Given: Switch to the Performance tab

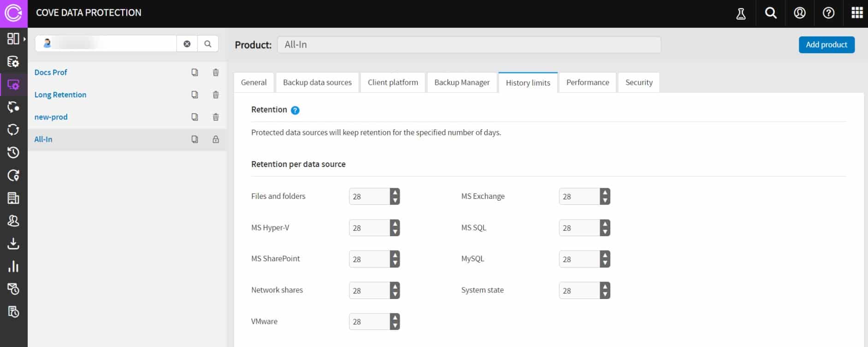Looking at the screenshot, I should tap(588, 83).
